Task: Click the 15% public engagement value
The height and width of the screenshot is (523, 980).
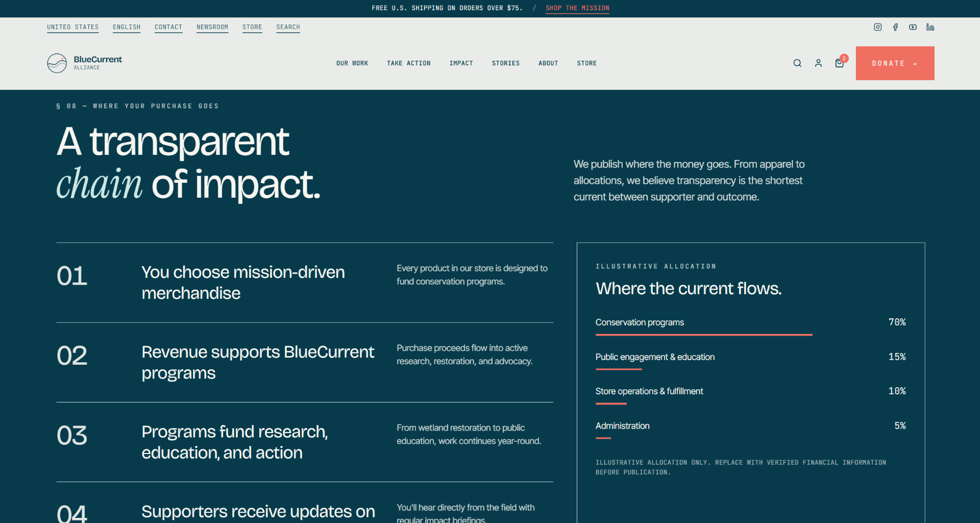Action: click(897, 357)
